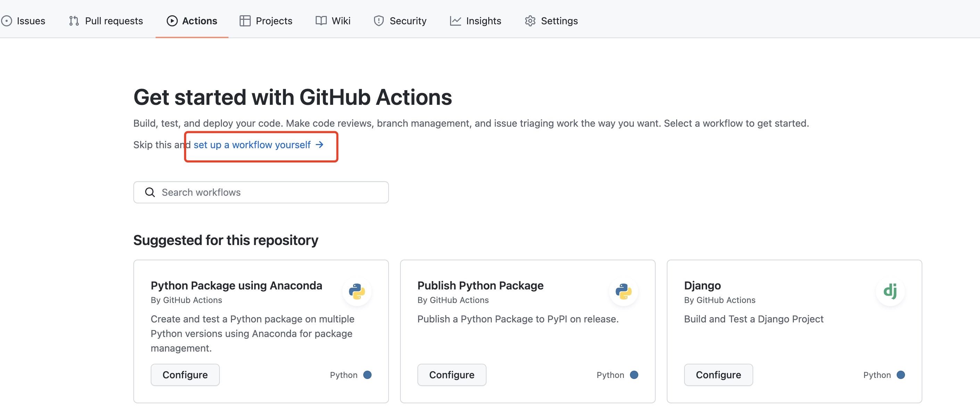Screen dimensions: 980x413
Task: Configure the Django workflow
Action: tap(718, 375)
